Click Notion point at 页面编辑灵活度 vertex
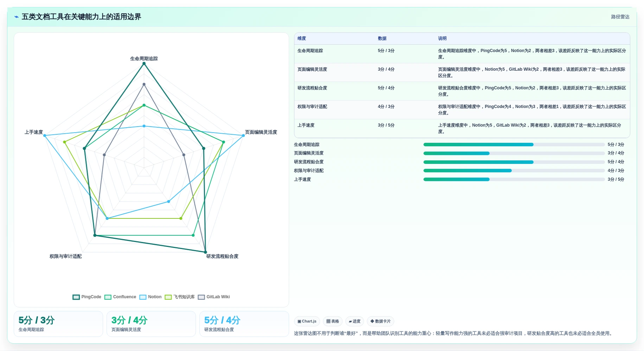 243,135
